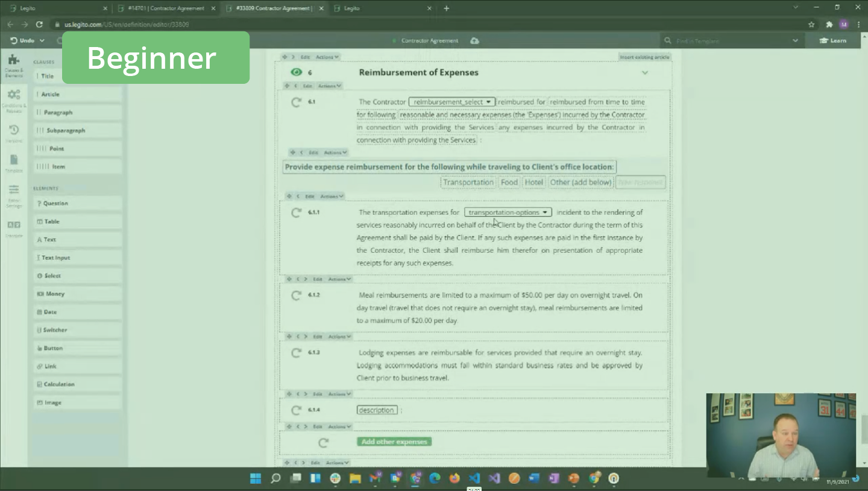Open Actions dropdown above article 6 heading
The width and height of the screenshot is (868, 491).
(x=327, y=57)
